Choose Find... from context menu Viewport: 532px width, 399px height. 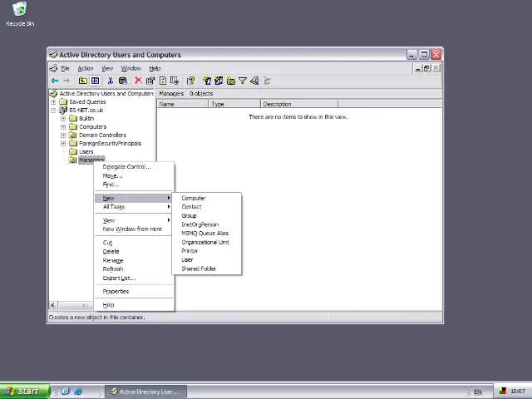134,185
